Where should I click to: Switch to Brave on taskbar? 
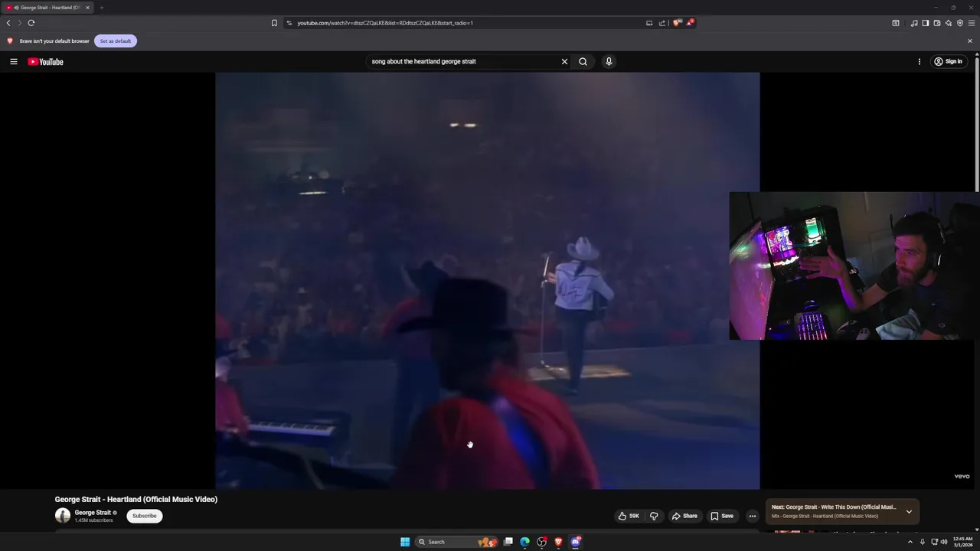[x=558, y=542]
